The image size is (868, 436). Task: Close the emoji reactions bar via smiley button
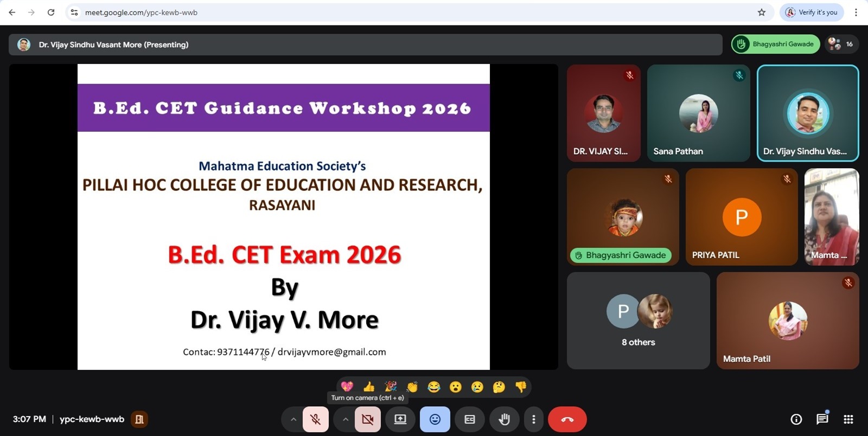[435, 419]
